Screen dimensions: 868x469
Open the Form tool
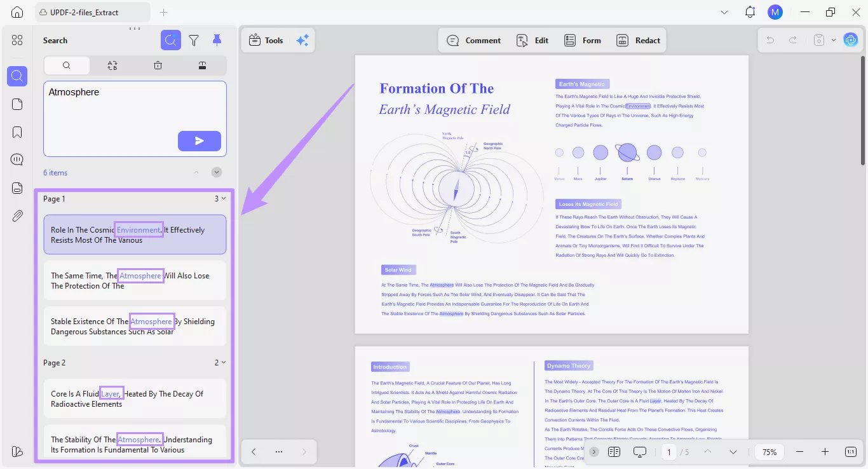(x=582, y=40)
